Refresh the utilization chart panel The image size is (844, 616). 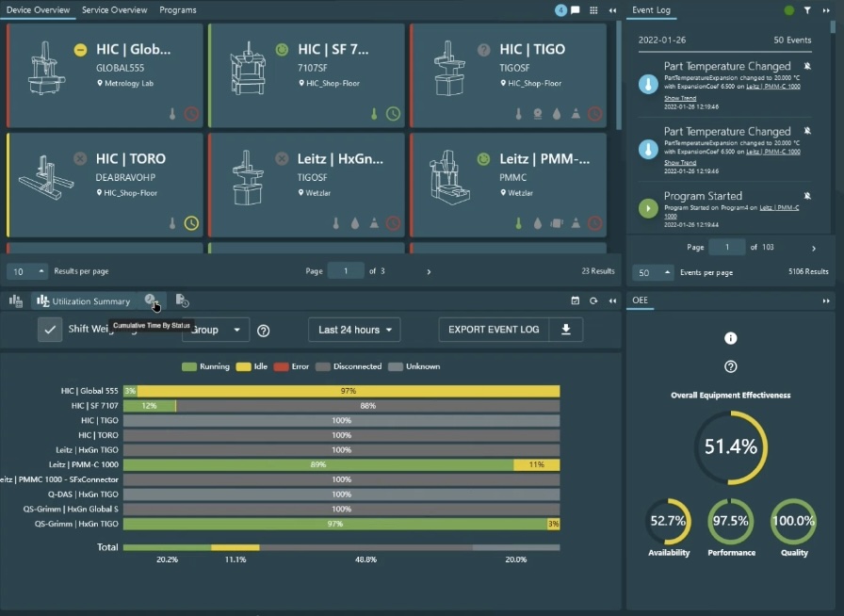coord(593,300)
